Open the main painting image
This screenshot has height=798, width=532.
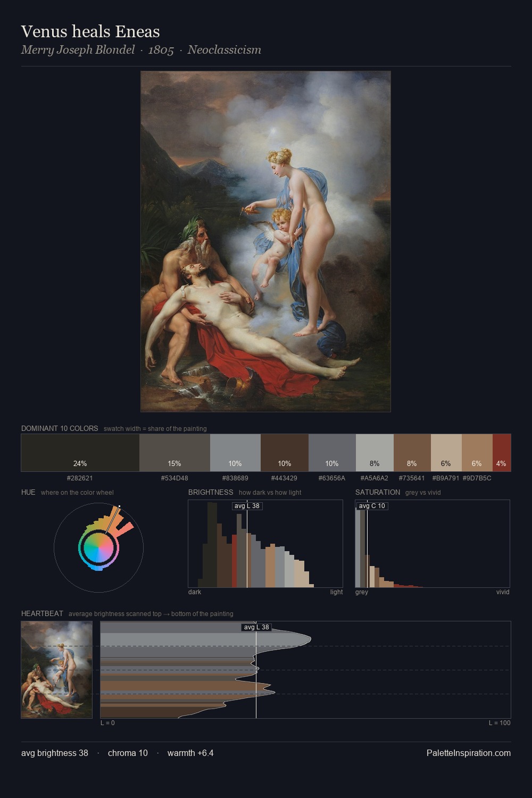[265, 242]
